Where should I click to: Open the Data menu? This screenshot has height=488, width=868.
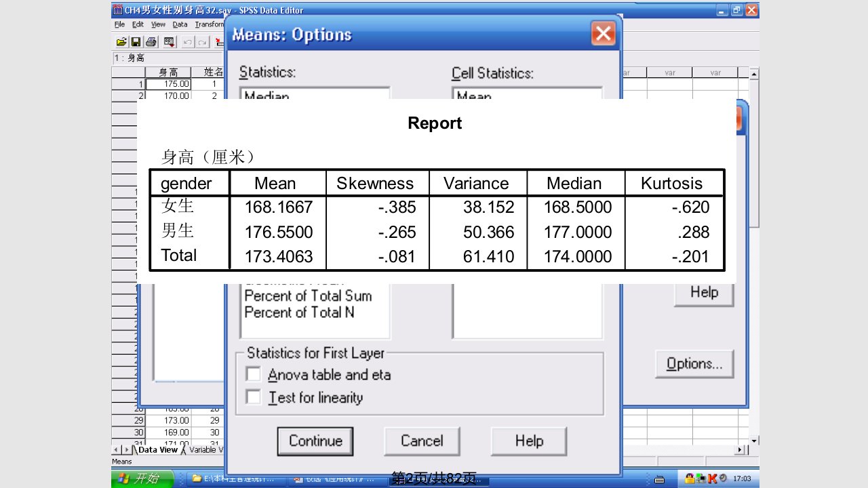click(180, 24)
